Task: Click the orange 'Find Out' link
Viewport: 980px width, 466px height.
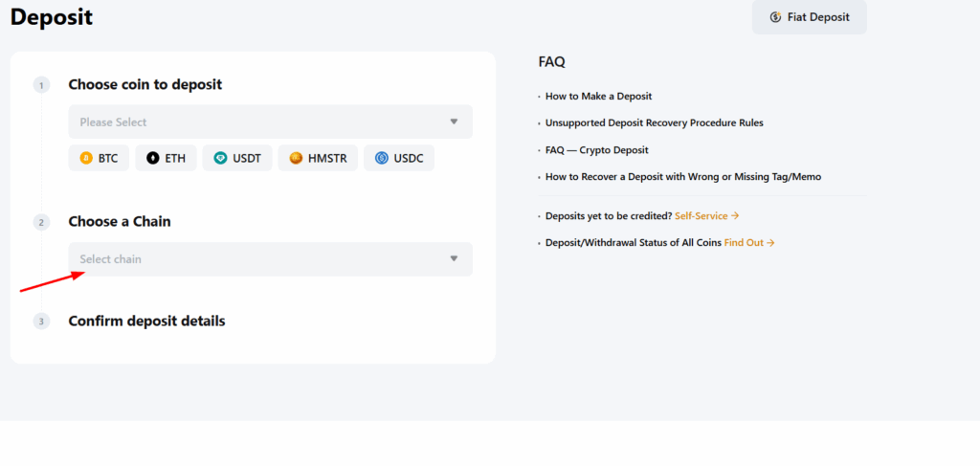Action: 748,243
